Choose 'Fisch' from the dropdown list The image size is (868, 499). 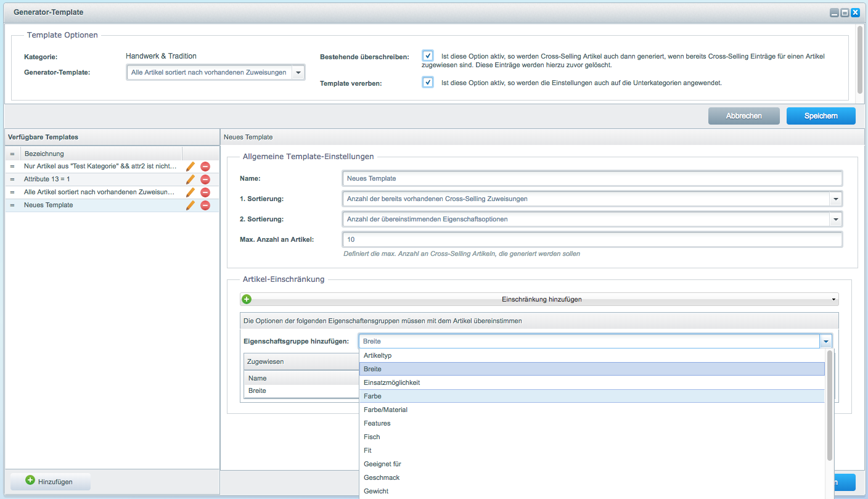[x=592, y=437]
